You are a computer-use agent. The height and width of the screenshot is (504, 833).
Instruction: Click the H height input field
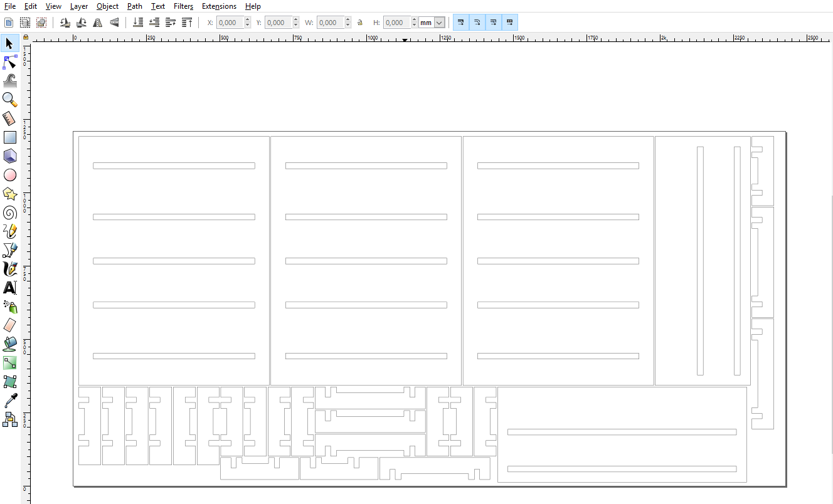396,23
